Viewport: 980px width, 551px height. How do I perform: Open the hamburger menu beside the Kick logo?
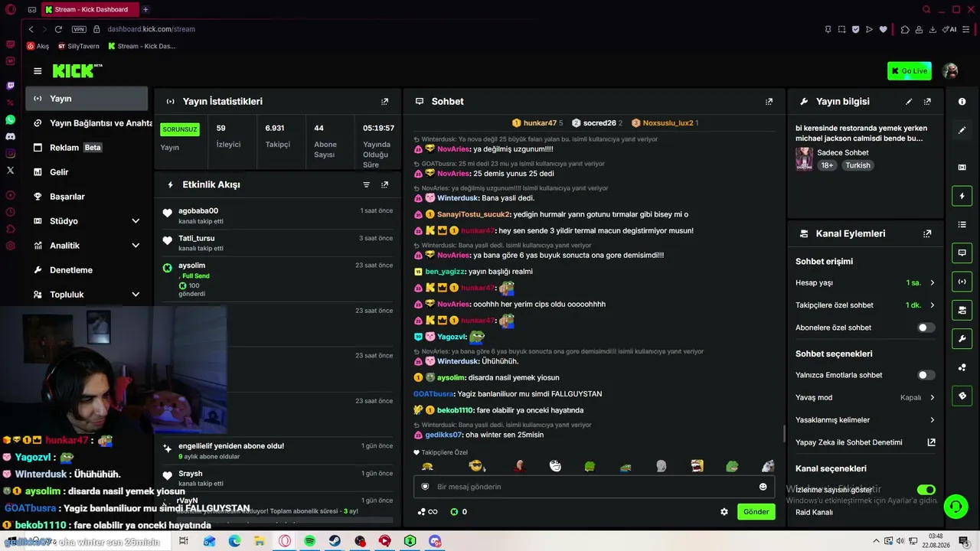38,71
